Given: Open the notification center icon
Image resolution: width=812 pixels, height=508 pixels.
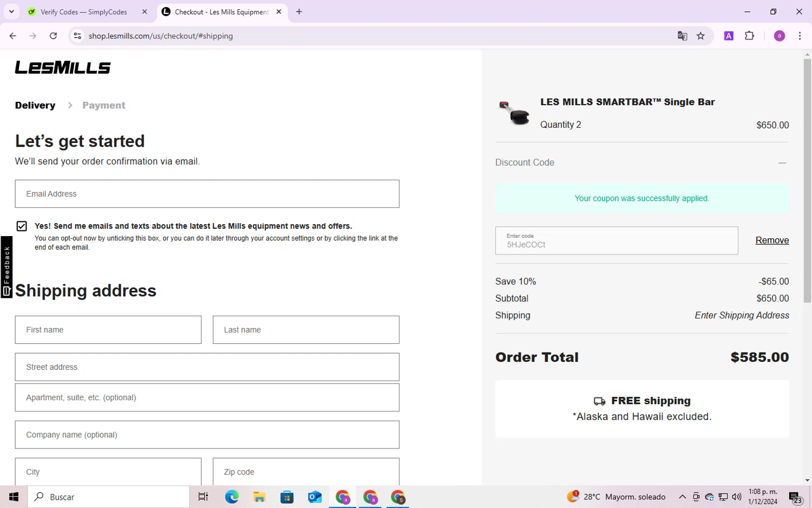Looking at the screenshot, I should (795, 497).
